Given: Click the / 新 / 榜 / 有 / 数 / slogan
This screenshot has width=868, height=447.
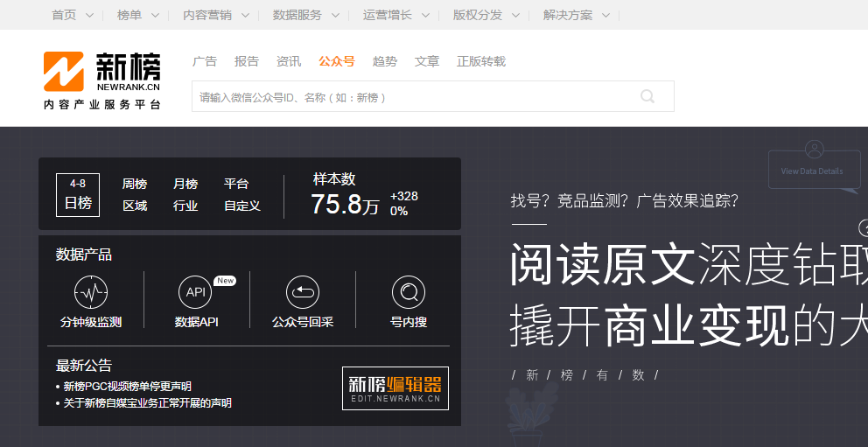Looking at the screenshot, I should point(584,375).
